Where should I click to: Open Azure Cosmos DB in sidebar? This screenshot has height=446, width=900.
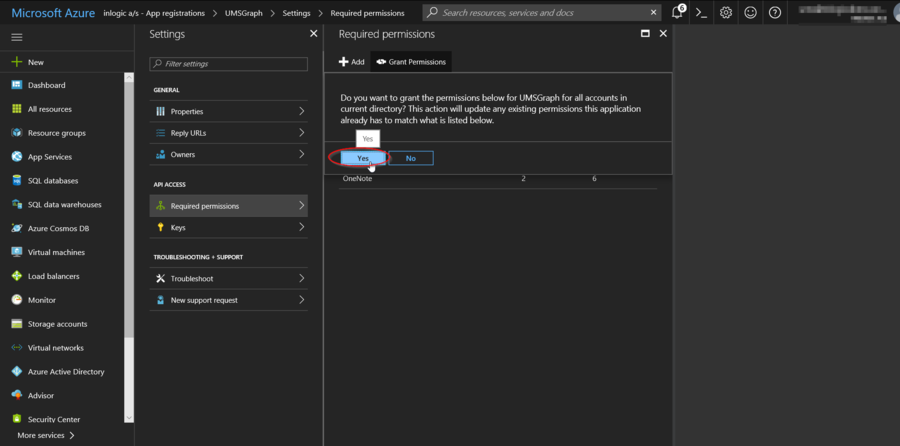tap(58, 228)
